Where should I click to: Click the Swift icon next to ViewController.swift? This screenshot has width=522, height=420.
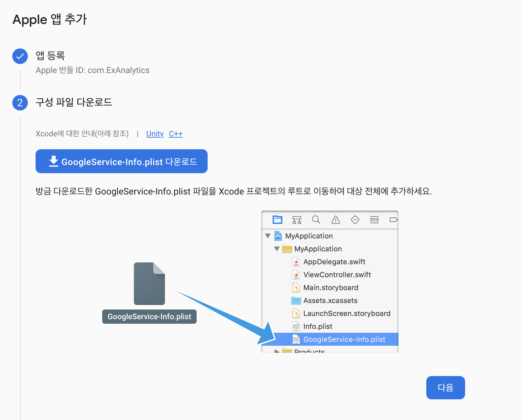[296, 275]
